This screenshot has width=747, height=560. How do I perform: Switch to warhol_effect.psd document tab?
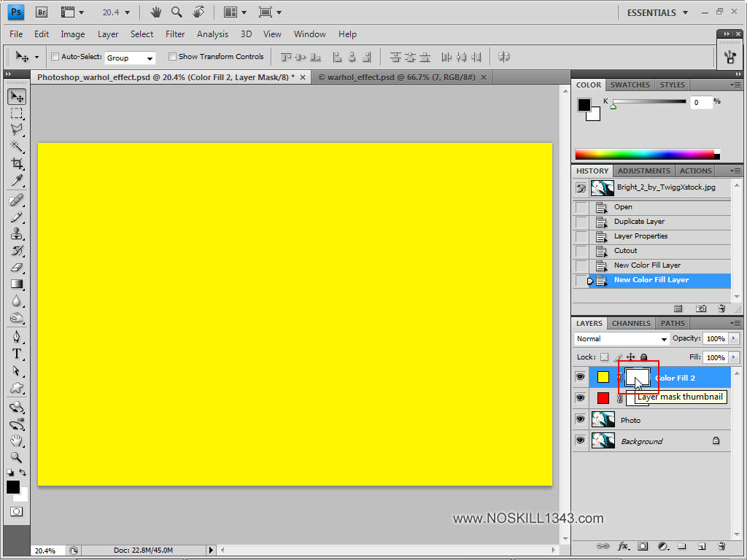click(x=401, y=77)
